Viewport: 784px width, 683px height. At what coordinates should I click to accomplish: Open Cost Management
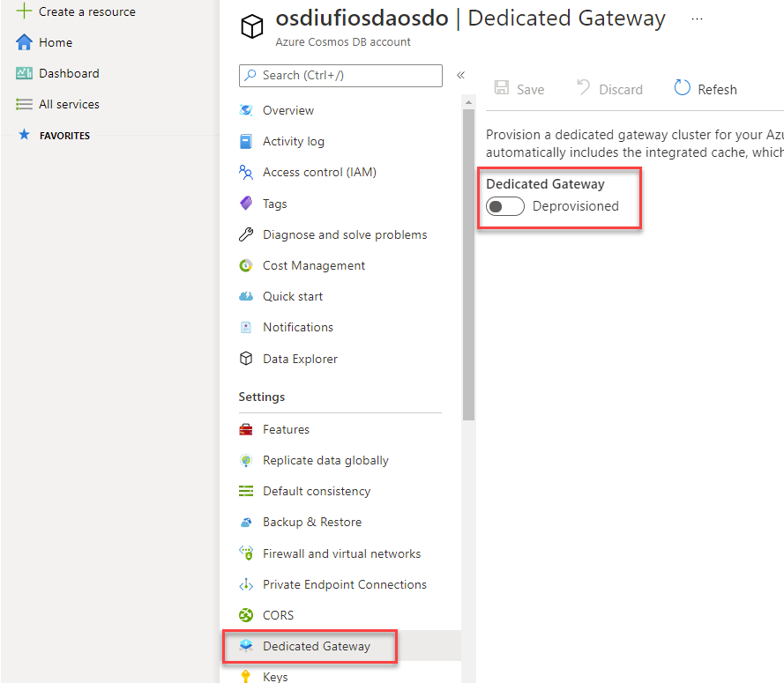point(314,265)
